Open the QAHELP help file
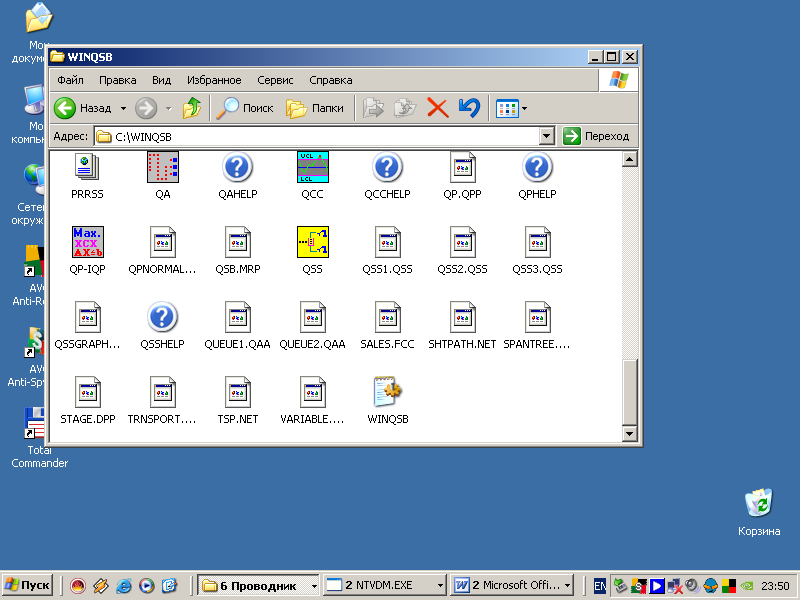The width and height of the screenshot is (800, 600). coord(237,167)
